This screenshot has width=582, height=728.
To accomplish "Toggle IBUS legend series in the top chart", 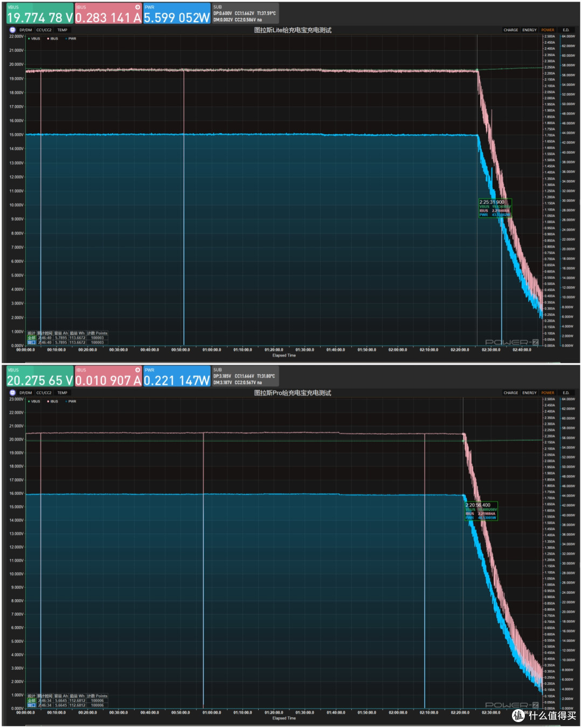I will (53, 39).
